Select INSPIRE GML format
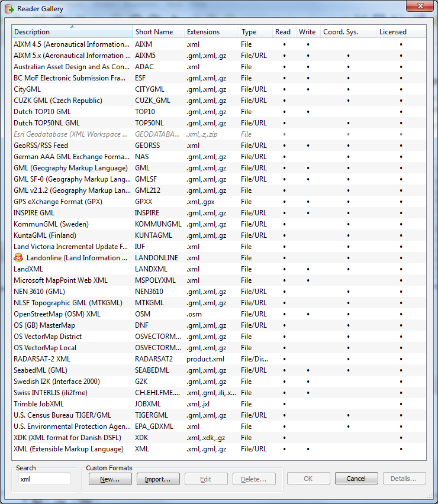The image size is (438, 504). point(218,213)
